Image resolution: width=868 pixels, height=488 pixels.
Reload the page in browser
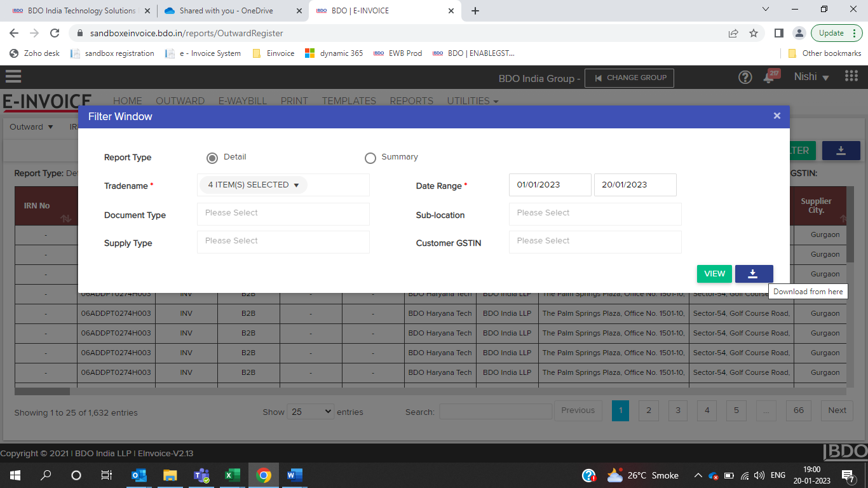55,33
